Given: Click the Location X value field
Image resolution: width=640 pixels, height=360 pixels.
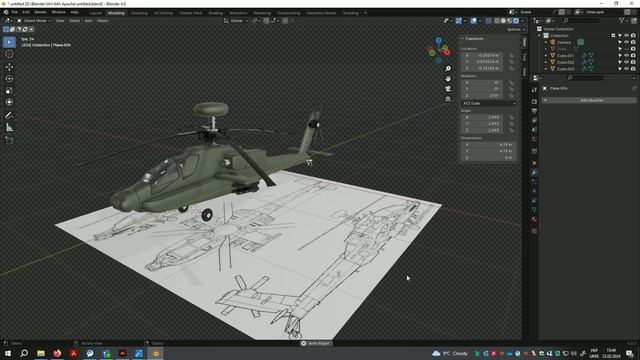Looking at the screenshot, I should (x=483, y=56).
